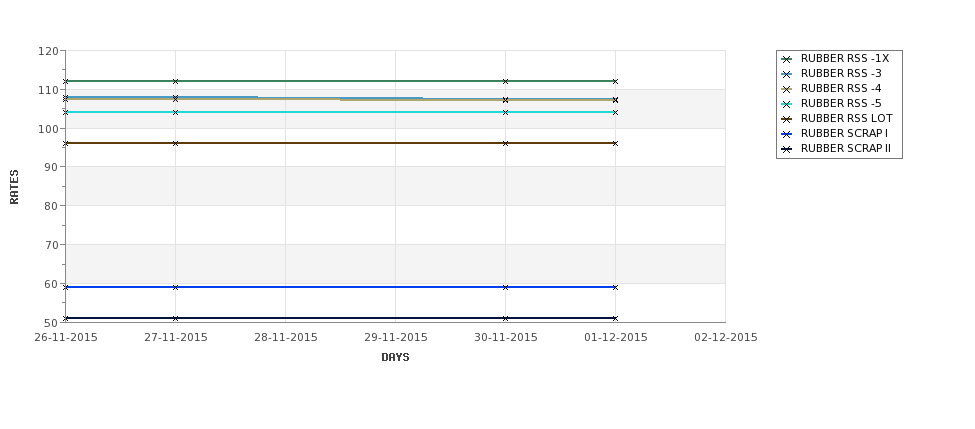Click the RUBBER RSS -3 legend marker
The width and height of the screenshot is (975, 429).
(787, 74)
